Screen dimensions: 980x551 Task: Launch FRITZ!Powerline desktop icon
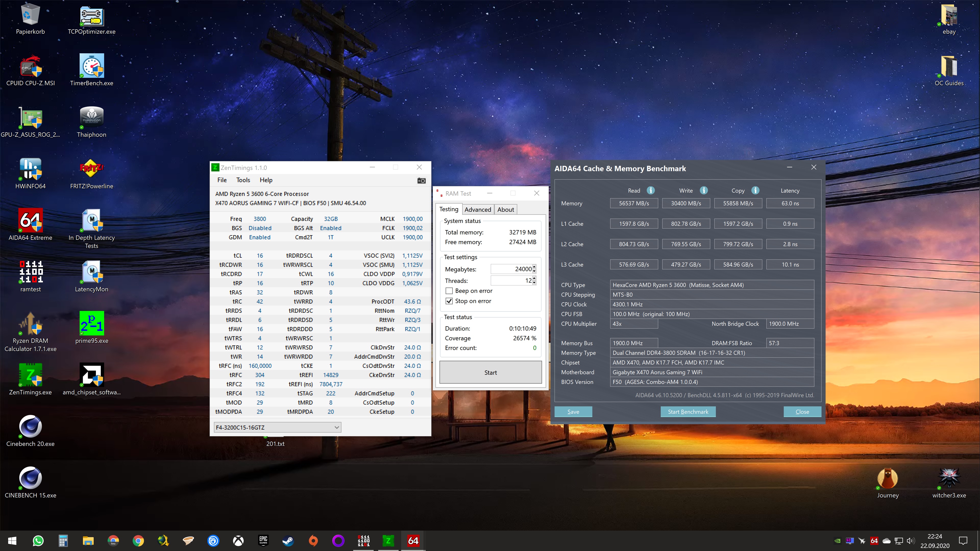coord(92,173)
